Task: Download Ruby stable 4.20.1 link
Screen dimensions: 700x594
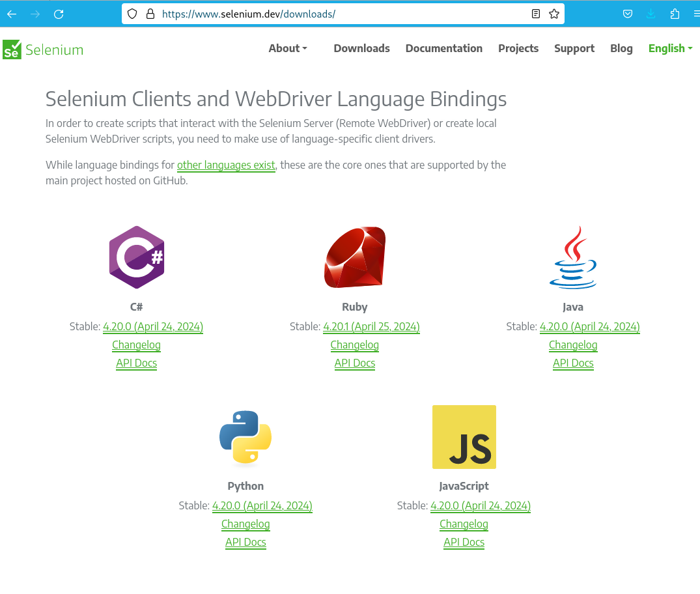Action: tap(371, 327)
